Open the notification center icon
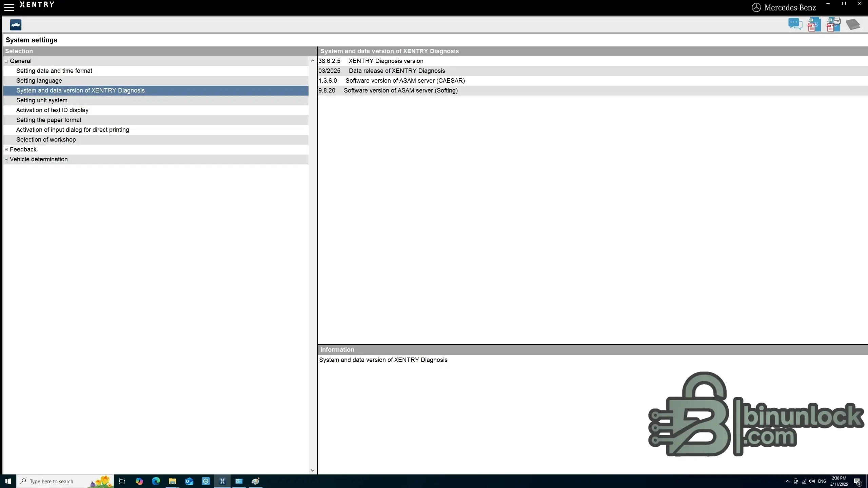 pos(857,481)
